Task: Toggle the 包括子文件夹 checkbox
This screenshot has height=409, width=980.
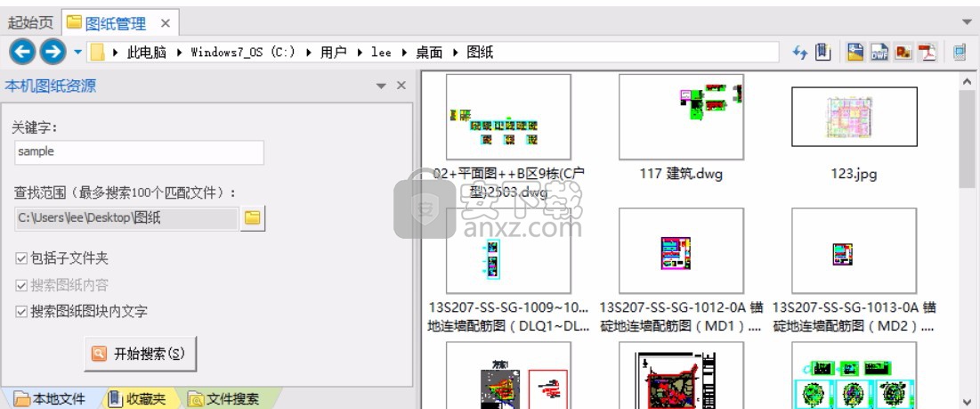Action: [x=21, y=258]
